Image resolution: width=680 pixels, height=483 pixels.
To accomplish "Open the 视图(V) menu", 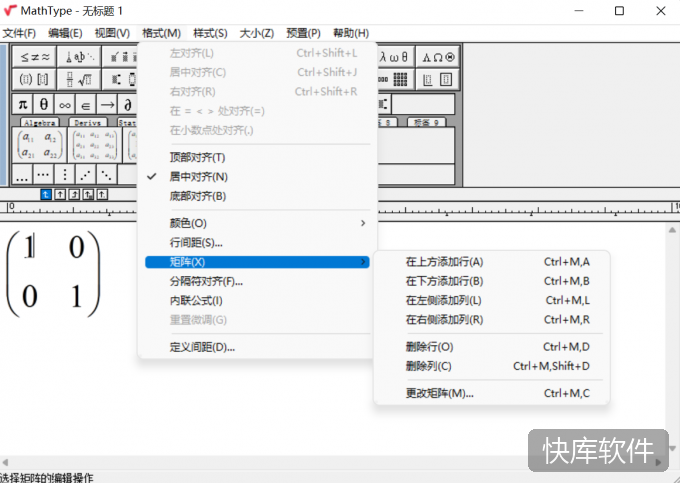I will pyautogui.click(x=112, y=33).
